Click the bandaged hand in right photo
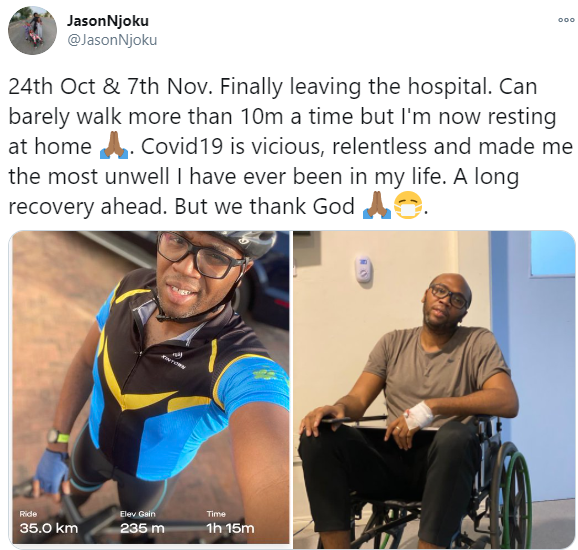 417,415
